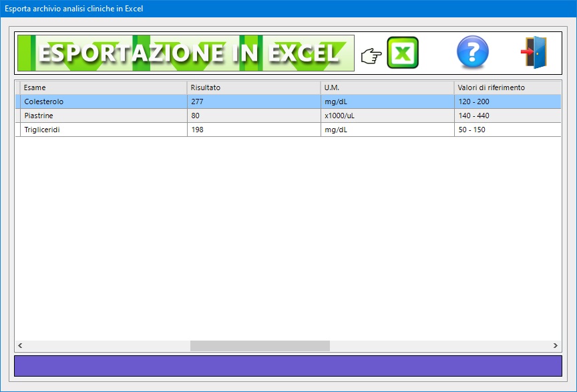The width and height of the screenshot is (577, 392).
Task: Click the horizontal scrollbar thumb
Action: 260,346
